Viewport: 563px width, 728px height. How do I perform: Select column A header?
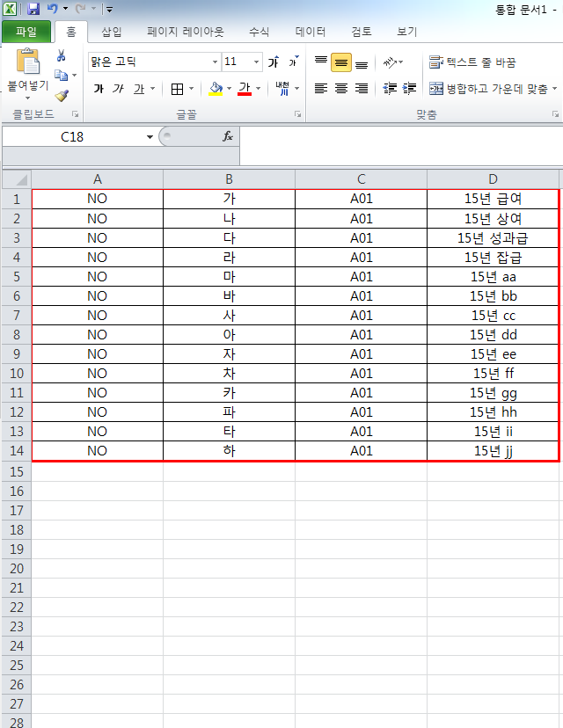click(97, 179)
